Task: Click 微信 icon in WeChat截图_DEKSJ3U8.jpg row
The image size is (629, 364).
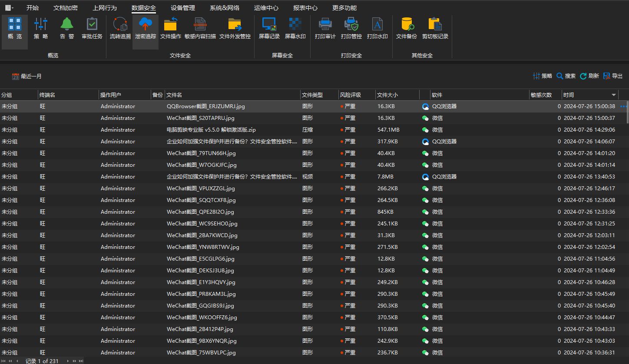Action: (425, 271)
